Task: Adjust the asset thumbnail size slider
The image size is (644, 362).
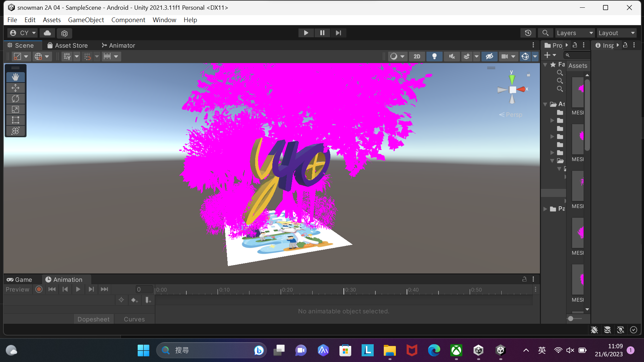Action: pos(570,319)
